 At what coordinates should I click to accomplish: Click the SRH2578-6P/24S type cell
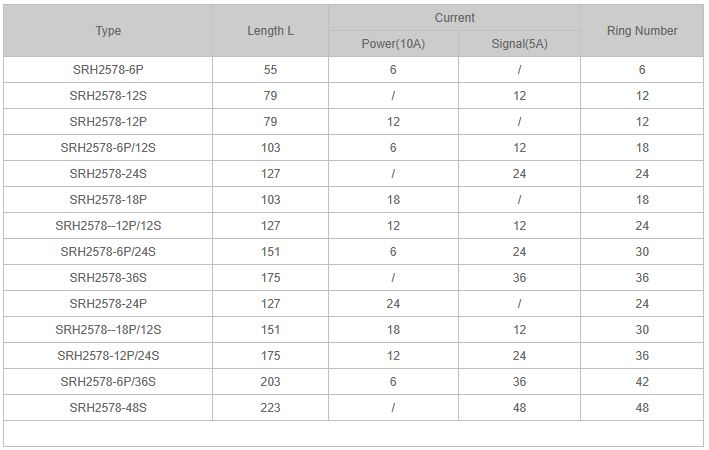pyautogui.click(x=108, y=252)
